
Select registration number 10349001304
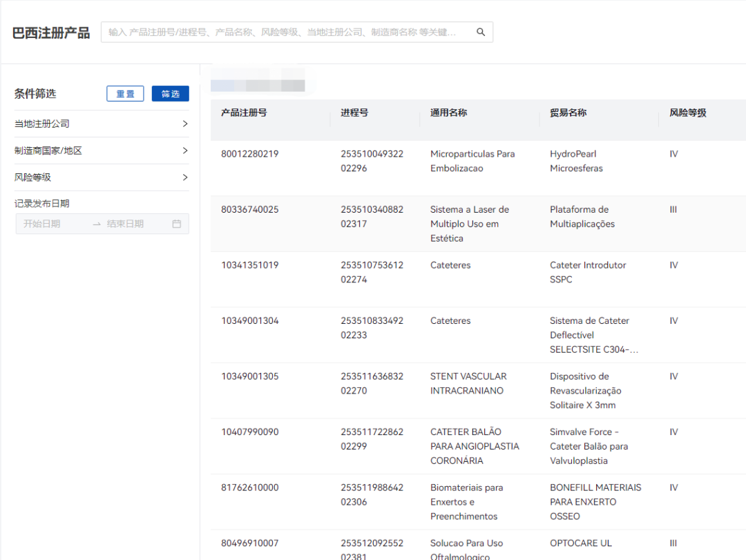coord(250,321)
